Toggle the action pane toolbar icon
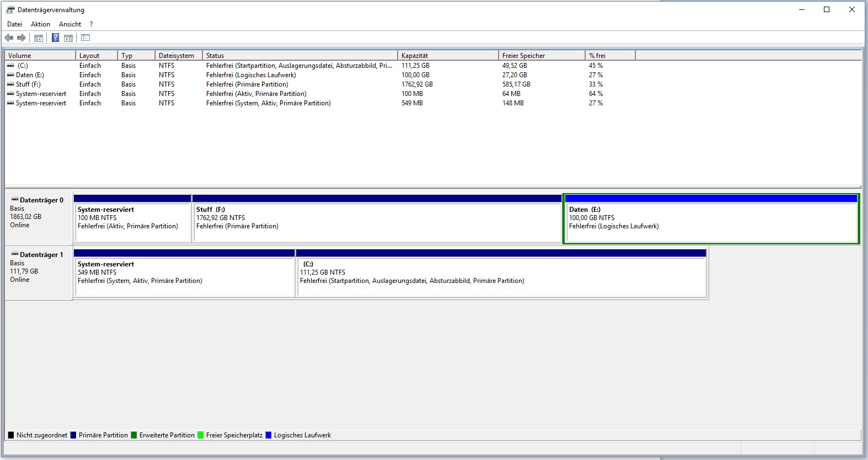Screen dimensions: 868x460 click(x=68, y=38)
